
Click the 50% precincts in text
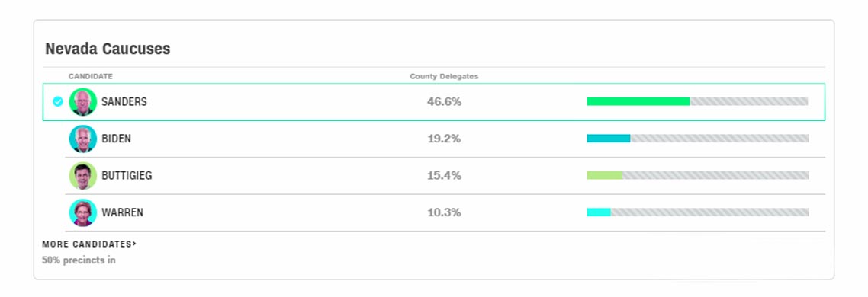(79, 260)
